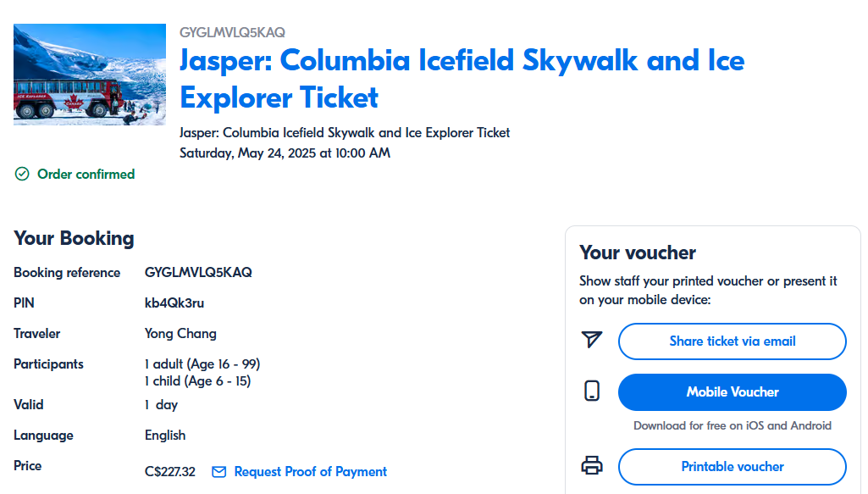Request Proof of Payment link
The image size is (868, 494).
pyautogui.click(x=311, y=472)
